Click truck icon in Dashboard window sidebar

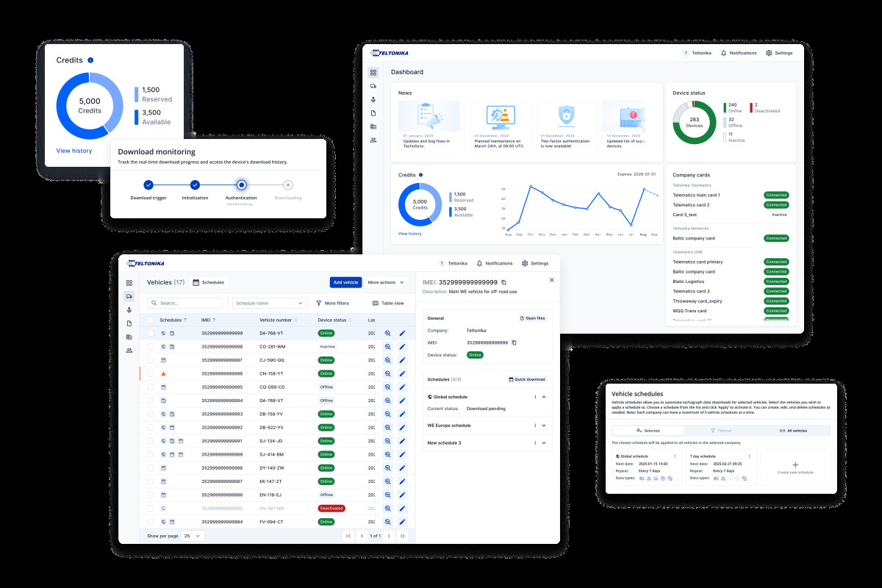(373, 86)
